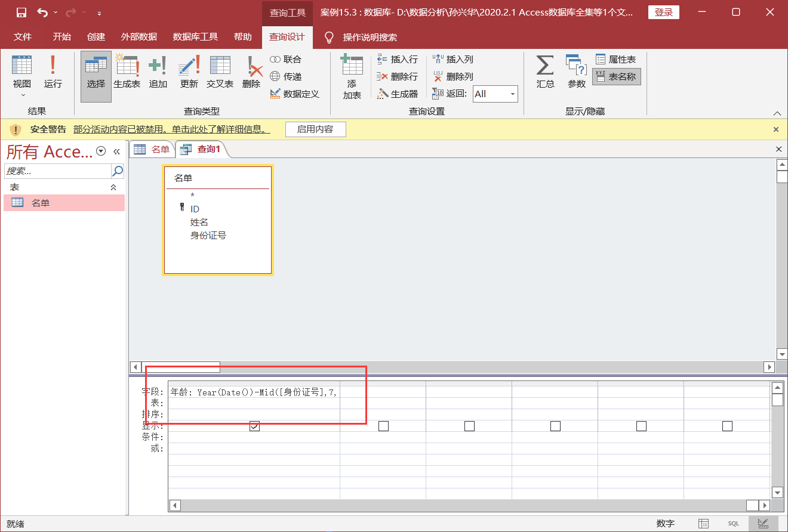
Task: Select 名单 table in navigation pane
Action: tap(64, 203)
